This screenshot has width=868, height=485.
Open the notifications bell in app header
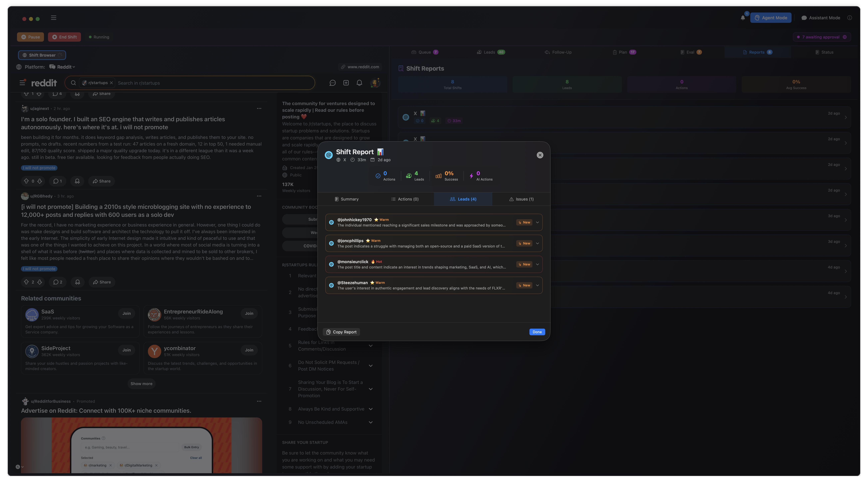(x=743, y=18)
